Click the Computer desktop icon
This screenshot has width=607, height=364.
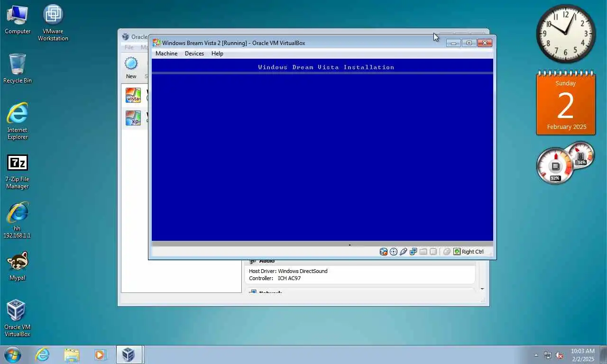pyautogui.click(x=18, y=19)
